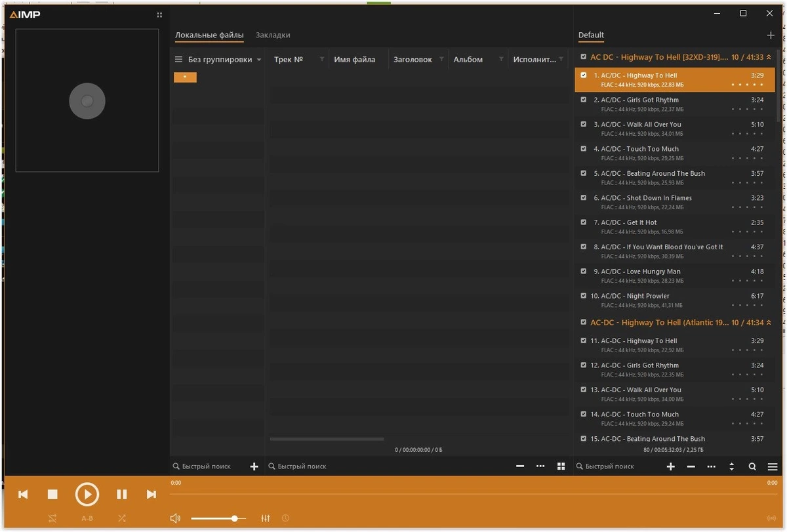787x532 pixels.
Task: Toggle shuffle playback icon
Action: (x=122, y=518)
